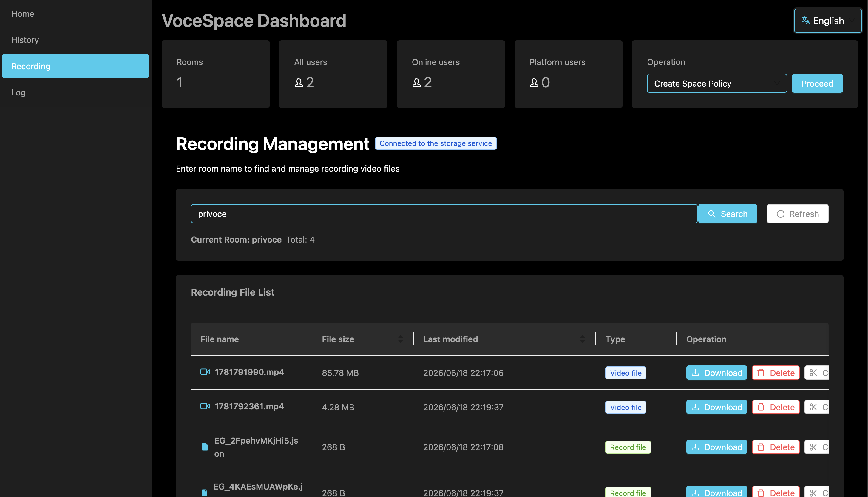The width and height of the screenshot is (868, 497).
Task: Click the scissors cut icon for 1781792361.mp4
Action: 813,407
